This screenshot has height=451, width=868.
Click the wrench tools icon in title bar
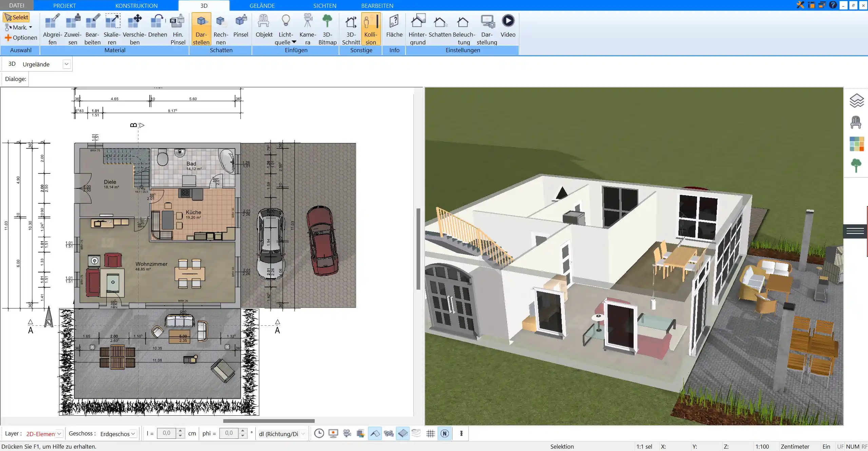[801, 5]
